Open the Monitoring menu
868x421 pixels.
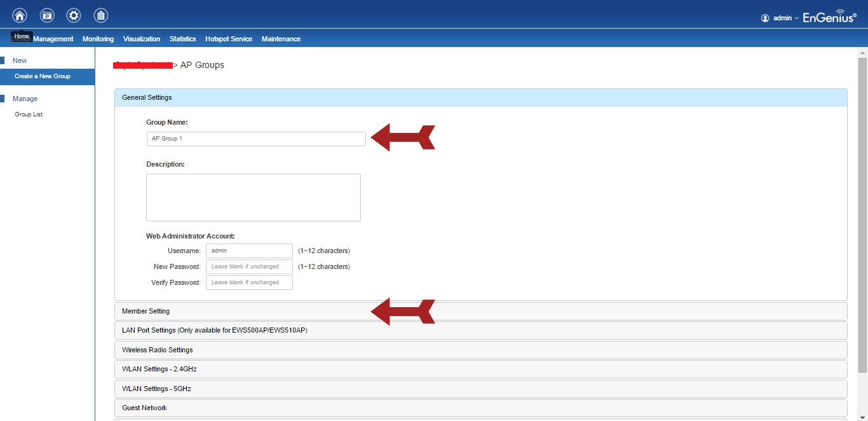[98, 39]
